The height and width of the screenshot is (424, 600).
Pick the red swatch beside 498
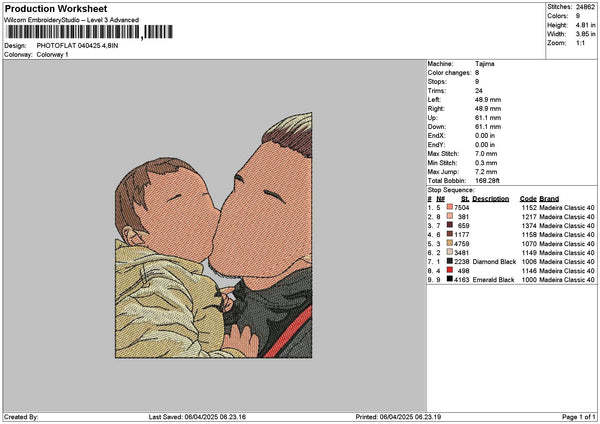tap(450, 270)
